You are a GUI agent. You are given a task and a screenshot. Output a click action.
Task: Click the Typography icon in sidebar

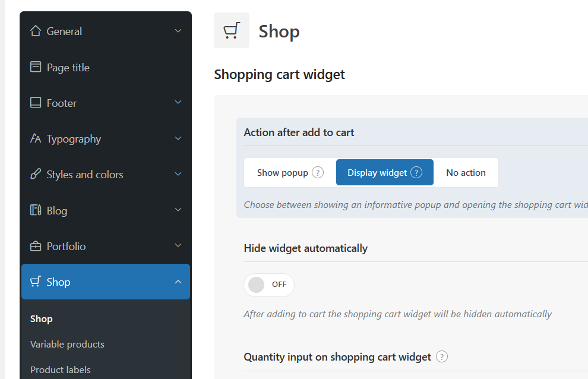coord(36,139)
